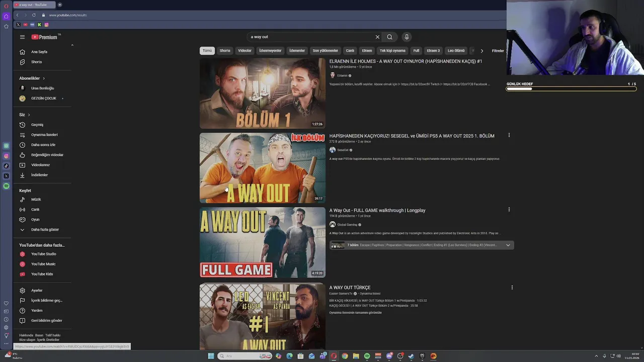Open GEZGİN ÇOCUK subscription channel
644x362 pixels.
(x=43, y=98)
